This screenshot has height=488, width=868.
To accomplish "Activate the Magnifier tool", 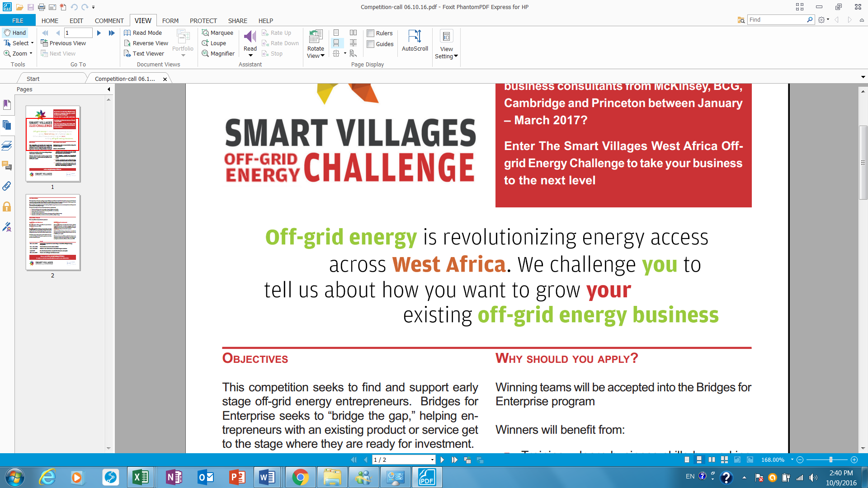I will (218, 53).
